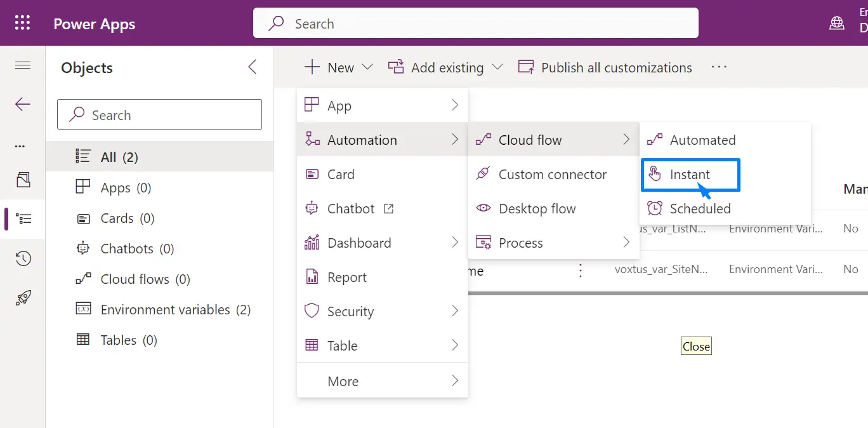Screen dimensions: 868x428
Task: Click the Power Apps title
Action: point(95,23)
